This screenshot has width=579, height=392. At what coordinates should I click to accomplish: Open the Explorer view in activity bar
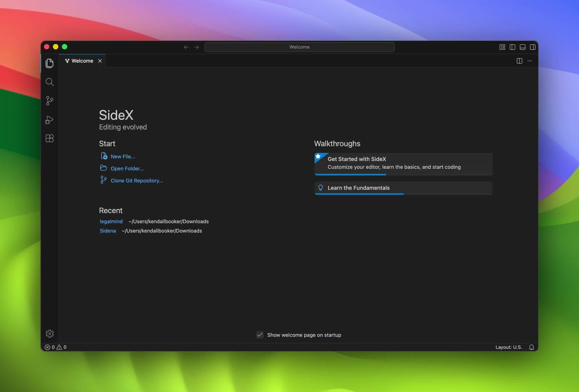pyautogui.click(x=49, y=63)
